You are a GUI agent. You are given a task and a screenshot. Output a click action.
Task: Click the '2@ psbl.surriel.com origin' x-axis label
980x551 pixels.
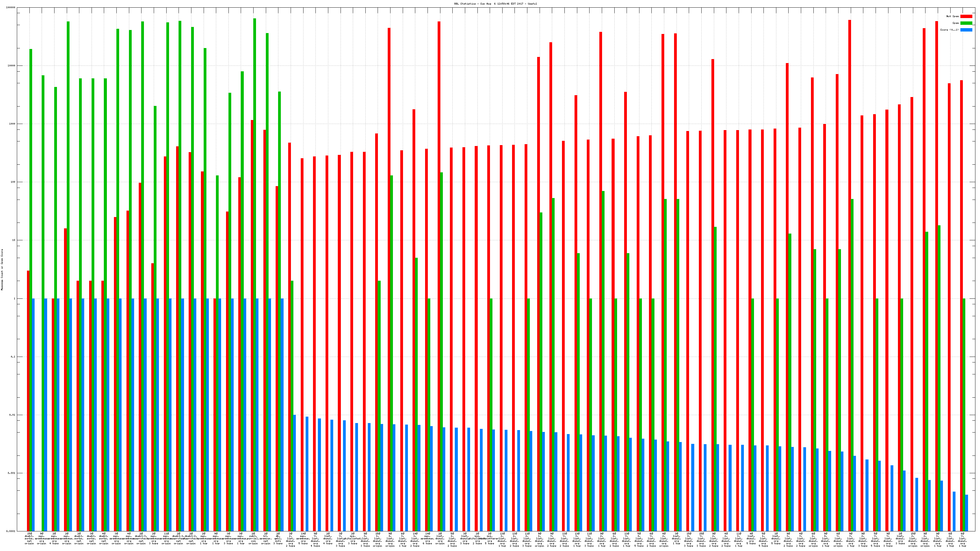click(253, 539)
